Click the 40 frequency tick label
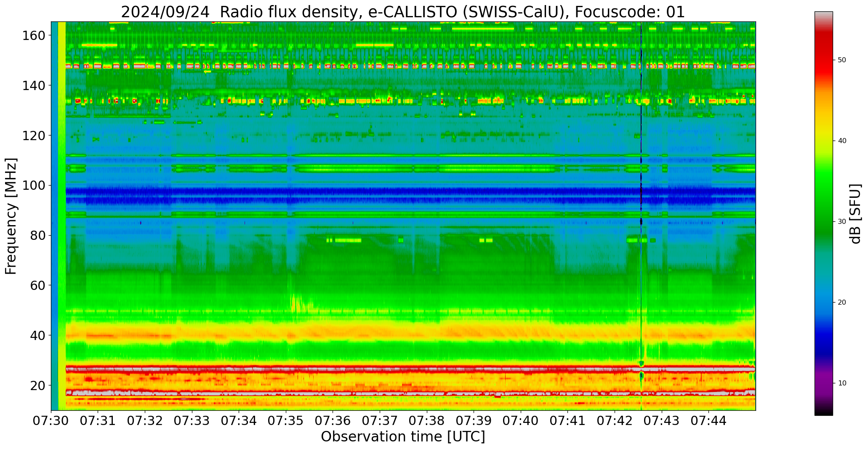 [x=38, y=335]
